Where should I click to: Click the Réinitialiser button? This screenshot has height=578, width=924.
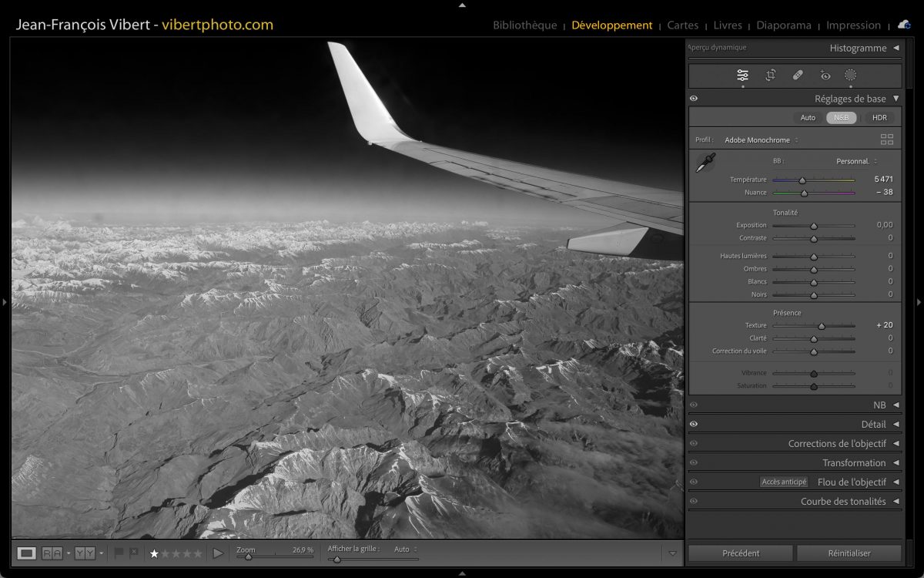pos(849,553)
